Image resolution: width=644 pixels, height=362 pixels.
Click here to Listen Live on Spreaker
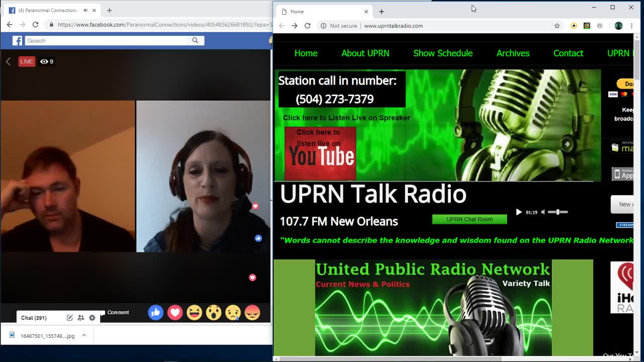coord(346,118)
